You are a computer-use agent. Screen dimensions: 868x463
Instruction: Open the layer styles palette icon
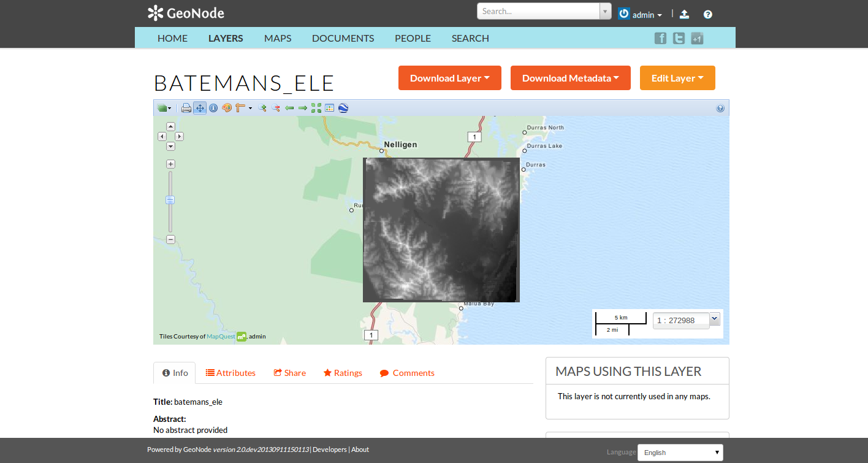227,108
